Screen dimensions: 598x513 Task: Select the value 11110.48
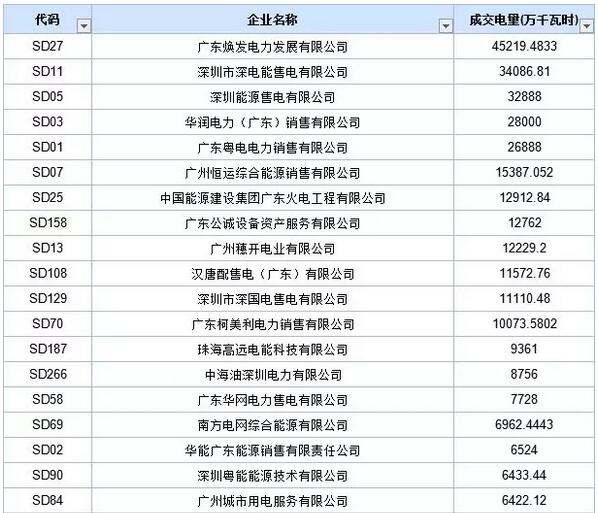click(524, 299)
